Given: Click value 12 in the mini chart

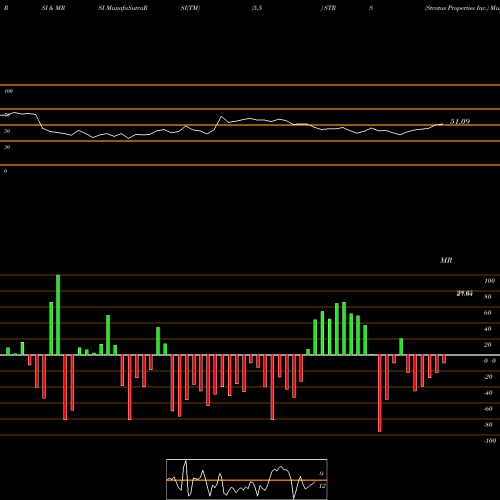Looking at the screenshot, I should 322,486.
